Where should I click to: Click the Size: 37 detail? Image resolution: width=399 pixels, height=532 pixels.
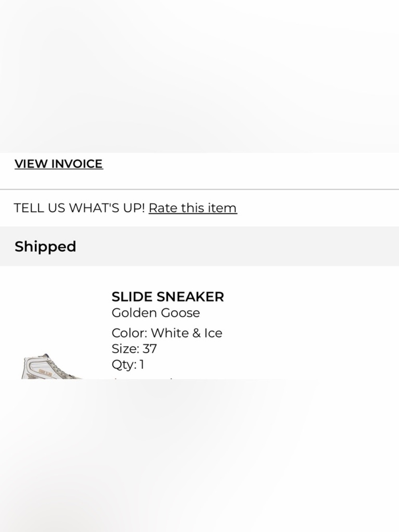coord(134,348)
